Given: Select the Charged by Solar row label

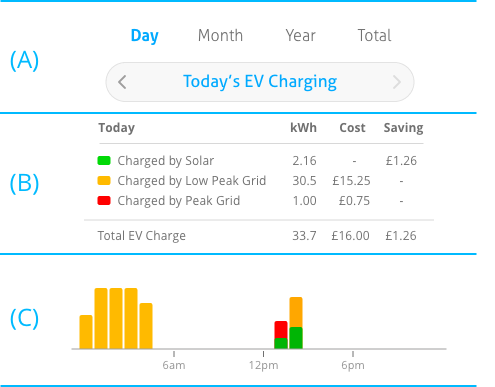Looking at the screenshot, I should (166, 161).
